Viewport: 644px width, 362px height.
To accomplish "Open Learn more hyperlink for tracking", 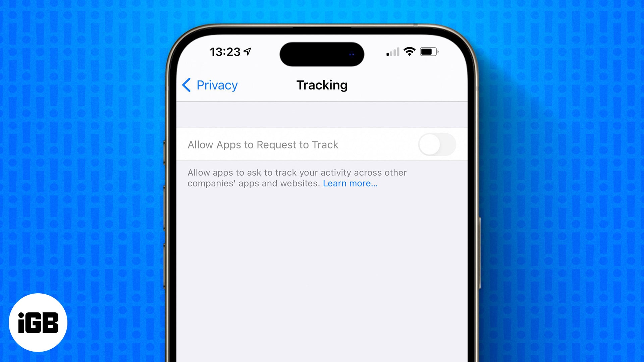I will coord(350,183).
